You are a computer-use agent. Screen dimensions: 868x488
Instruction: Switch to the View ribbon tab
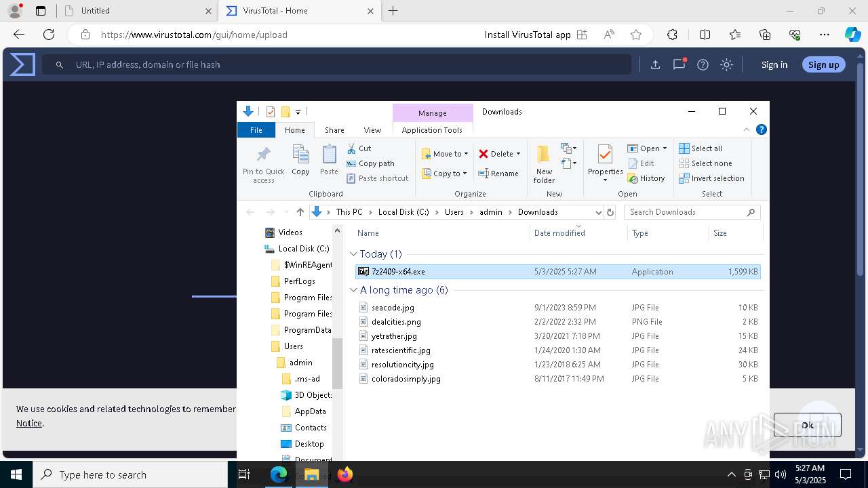click(372, 130)
